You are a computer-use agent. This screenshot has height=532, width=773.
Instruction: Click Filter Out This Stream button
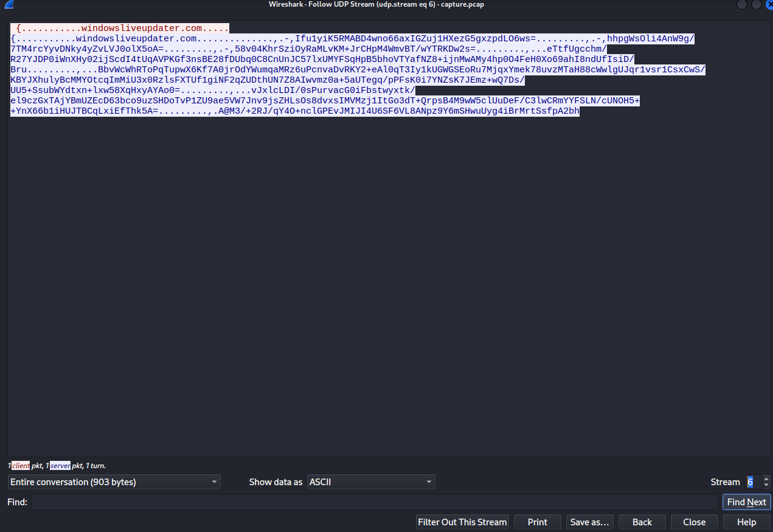(x=462, y=522)
